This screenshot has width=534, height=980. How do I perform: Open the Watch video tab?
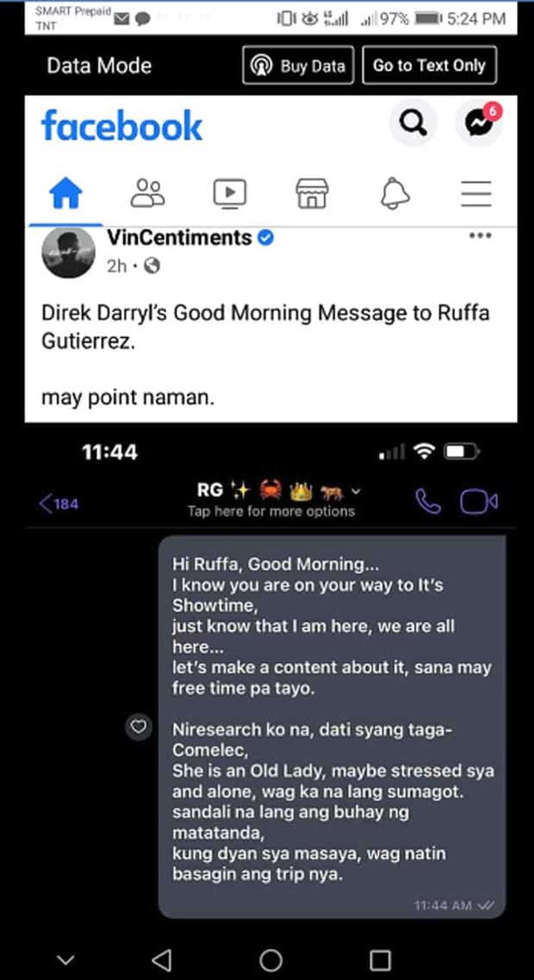(x=230, y=193)
